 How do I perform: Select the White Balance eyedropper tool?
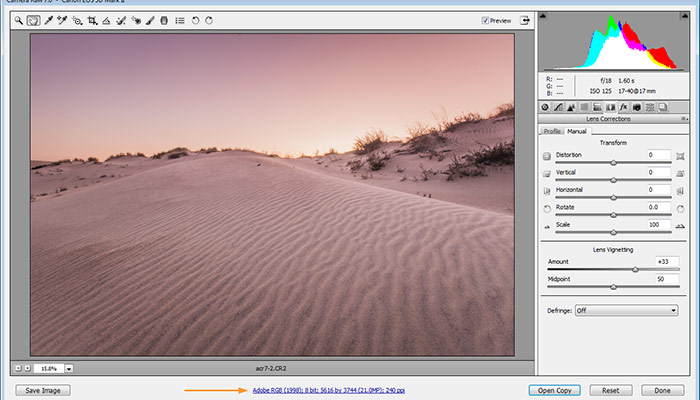coord(48,21)
